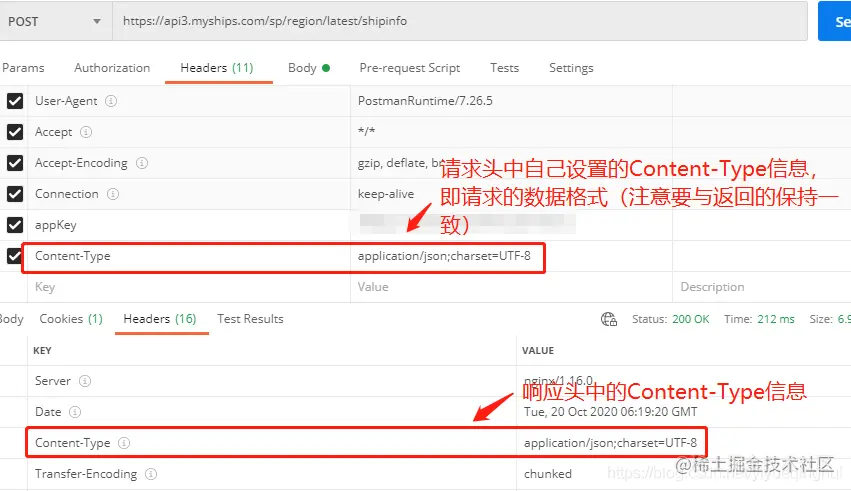
Task: Uncheck the Accept-Encoding header checkbox
Action: pyautogui.click(x=15, y=163)
